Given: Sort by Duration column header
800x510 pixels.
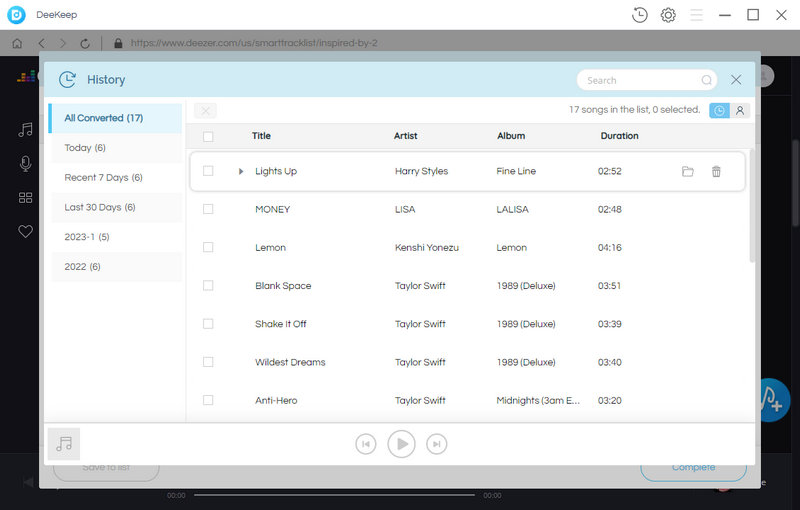Looking at the screenshot, I should coord(619,136).
